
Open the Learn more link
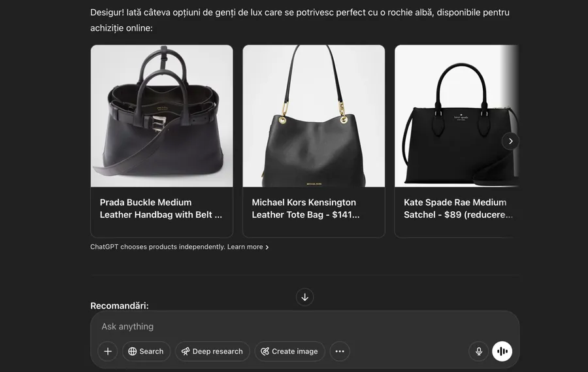coord(248,247)
